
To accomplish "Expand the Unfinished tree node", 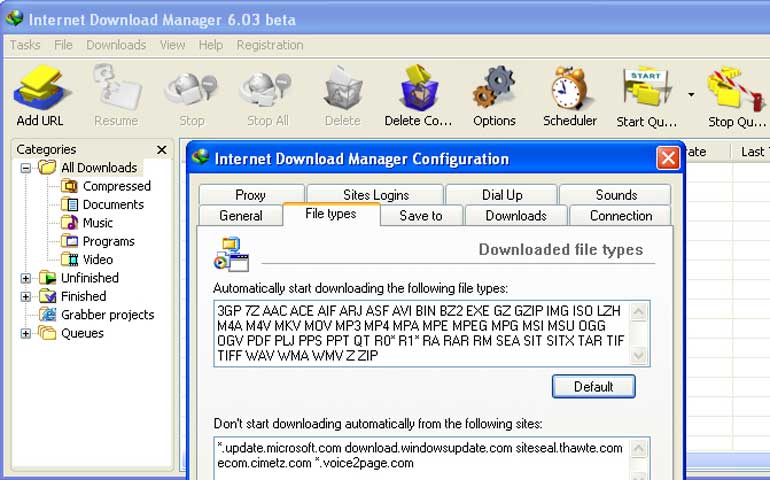I will (26, 278).
